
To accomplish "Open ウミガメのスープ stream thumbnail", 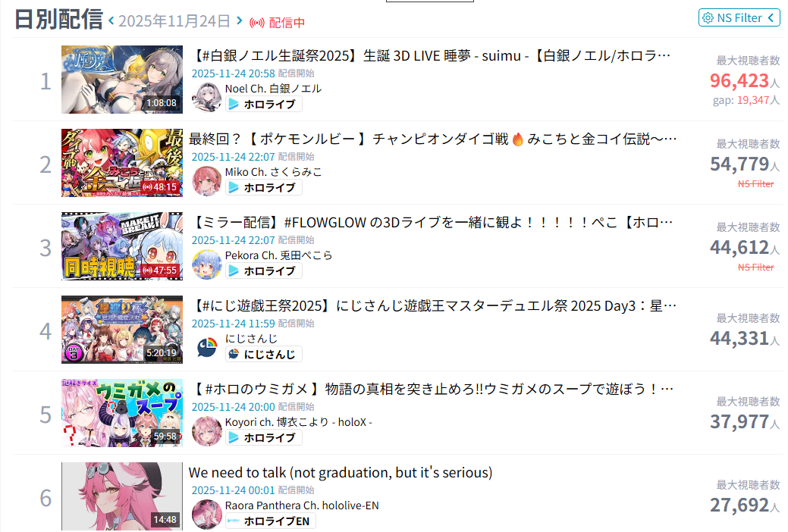I will coord(122,413).
